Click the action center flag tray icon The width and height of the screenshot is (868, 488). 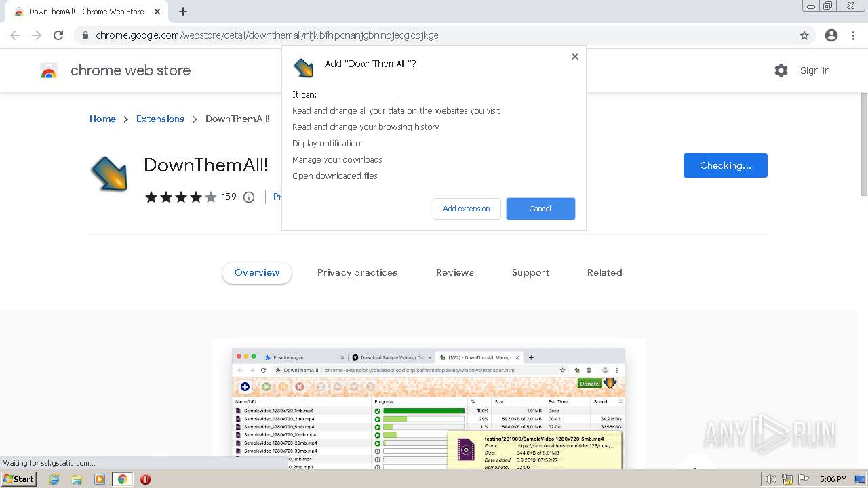804,479
